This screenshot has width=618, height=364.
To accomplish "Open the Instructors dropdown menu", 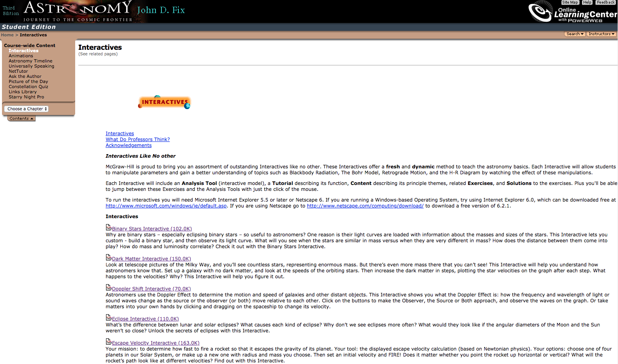I will [x=601, y=34].
